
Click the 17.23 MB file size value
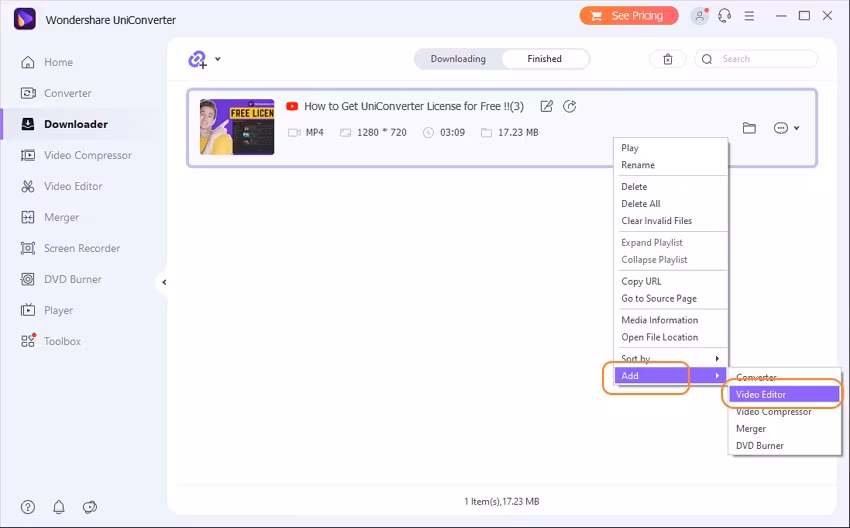[518, 132]
